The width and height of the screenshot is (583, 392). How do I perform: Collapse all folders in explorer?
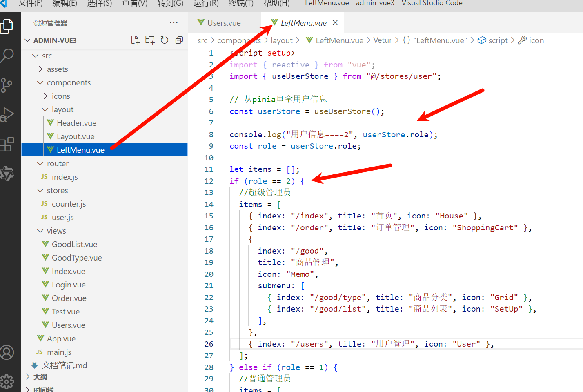[179, 40]
